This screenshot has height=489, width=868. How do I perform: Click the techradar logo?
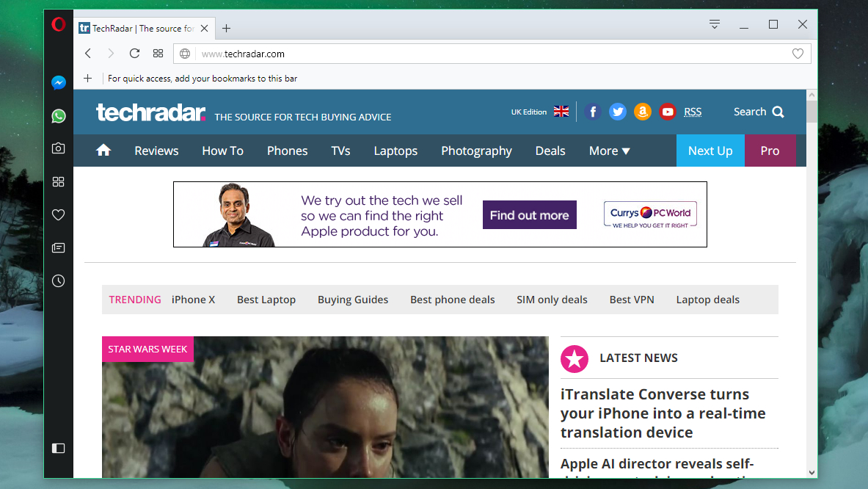tap(150, 112)
